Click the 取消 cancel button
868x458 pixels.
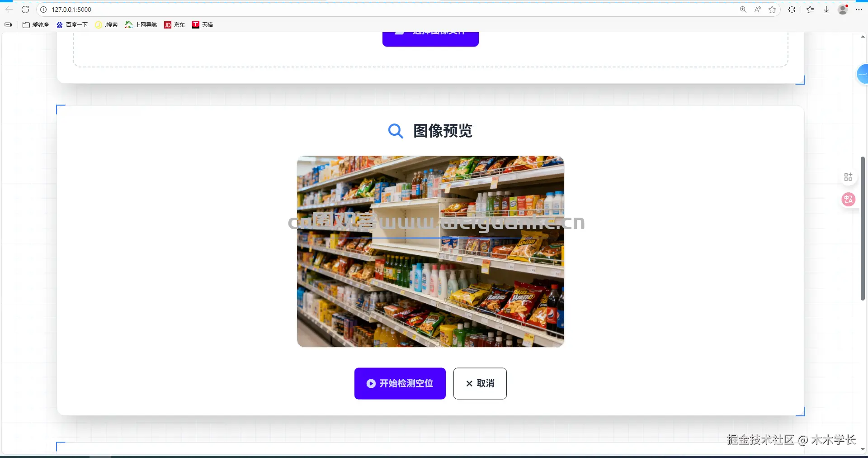[480, 383]
